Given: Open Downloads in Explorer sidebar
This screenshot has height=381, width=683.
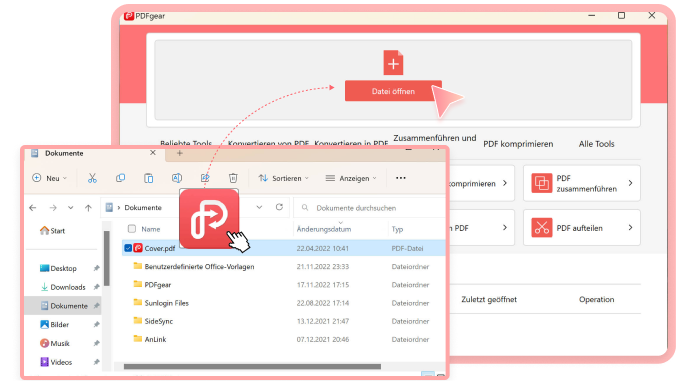Looking at the screenshot, I should (63, 287).
